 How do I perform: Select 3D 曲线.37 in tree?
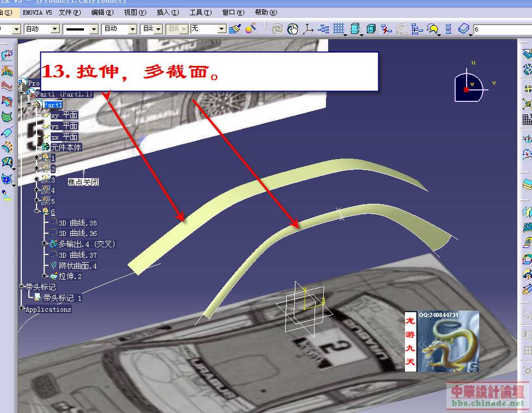(78, 255)
